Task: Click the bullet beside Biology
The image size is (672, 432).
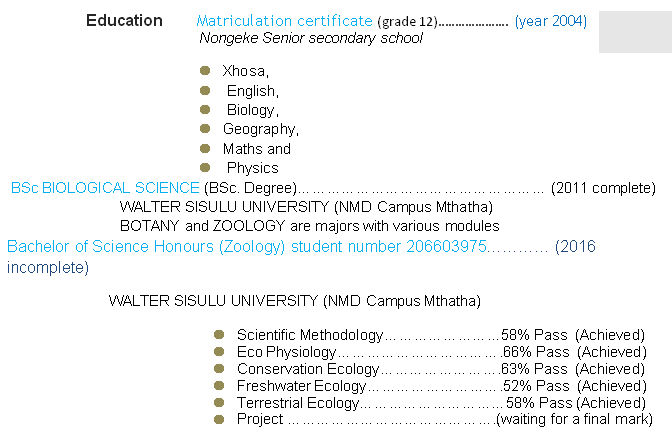Action: tap(205, 109)
